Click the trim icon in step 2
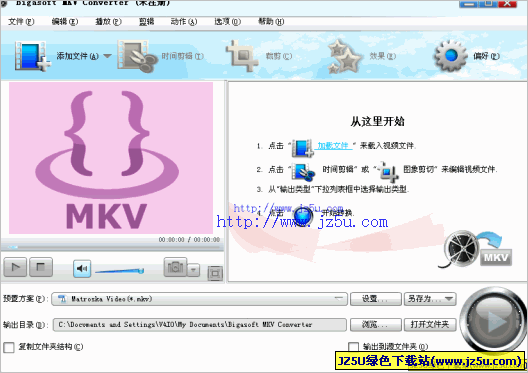This screenshot has width=528, height=373. 303,171
